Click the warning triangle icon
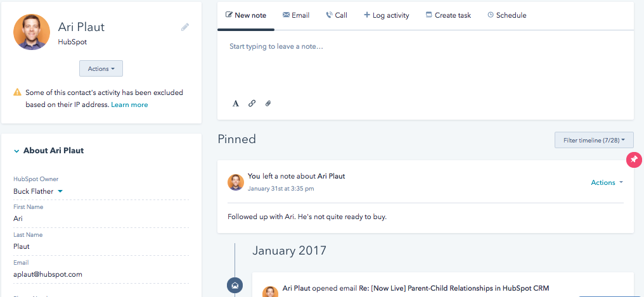This screenshot has height=297, width=644. coord(17,92)
